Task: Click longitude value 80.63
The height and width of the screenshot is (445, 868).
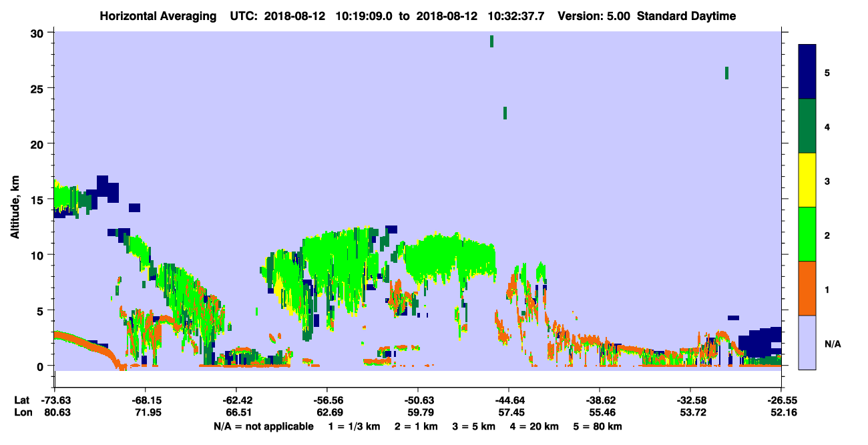Action: [x=57, y=412]
